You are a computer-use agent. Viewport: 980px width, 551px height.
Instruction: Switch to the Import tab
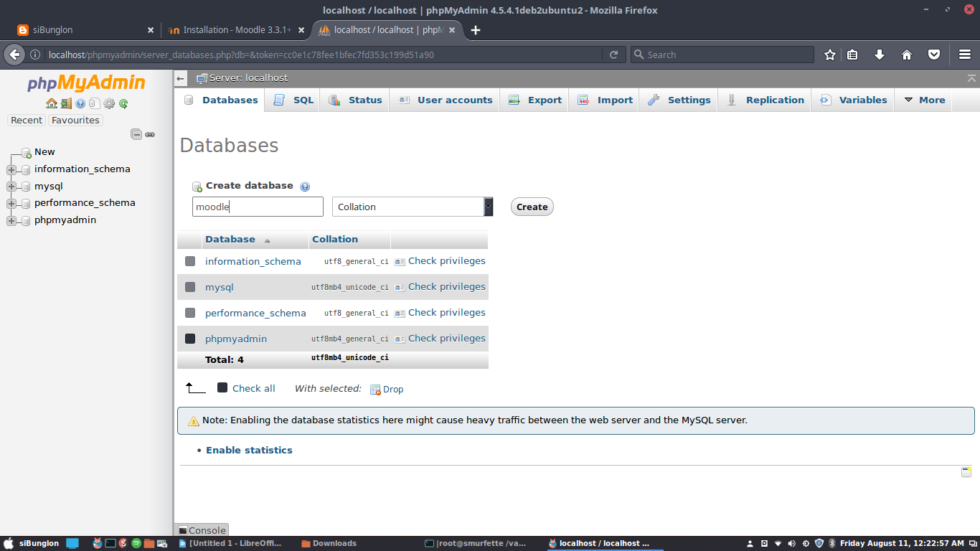605,100
